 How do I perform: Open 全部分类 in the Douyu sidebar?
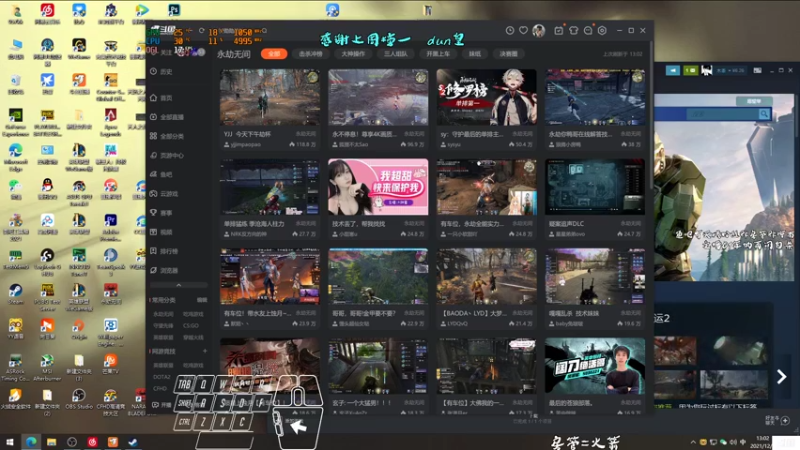[x=167, y=136]
